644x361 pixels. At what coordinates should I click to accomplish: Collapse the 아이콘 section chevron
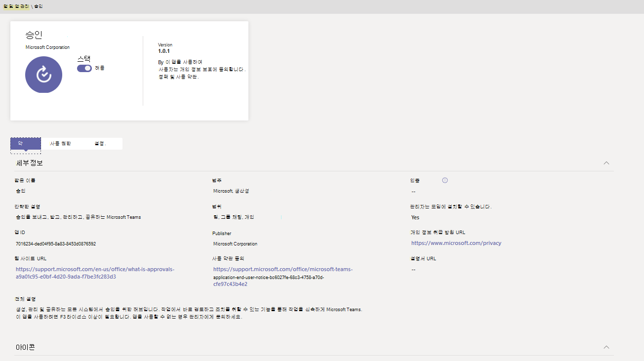click(606, 347)
